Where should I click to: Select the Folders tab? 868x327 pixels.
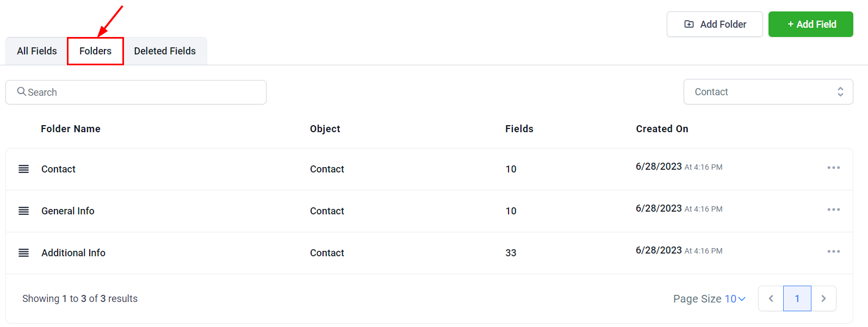[x=95, y=51]
